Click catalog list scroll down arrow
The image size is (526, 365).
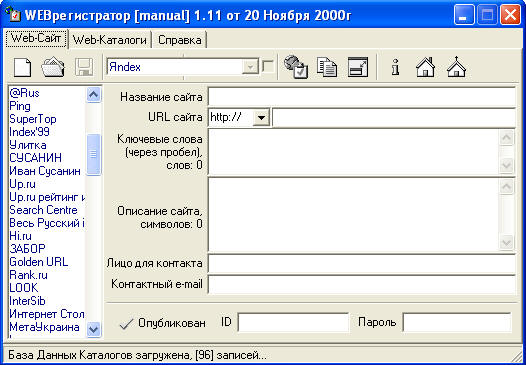point(94,329)
